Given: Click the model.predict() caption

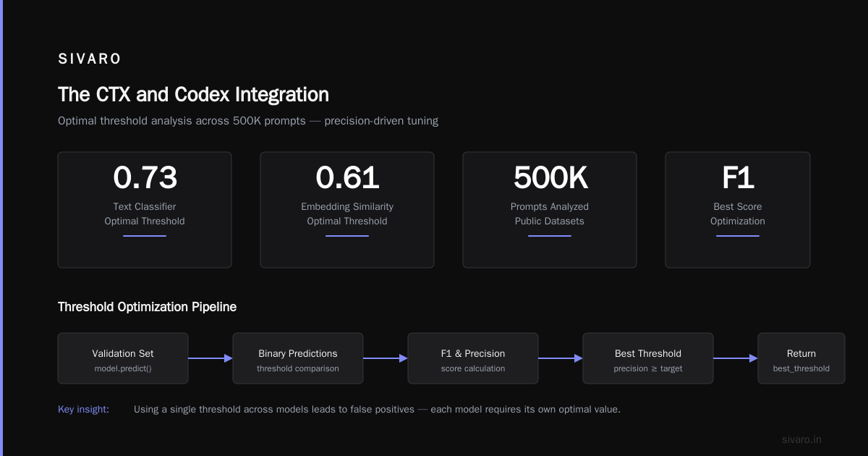Looking at the screenshot, I should pyautogui.click(x=123, y=368).
